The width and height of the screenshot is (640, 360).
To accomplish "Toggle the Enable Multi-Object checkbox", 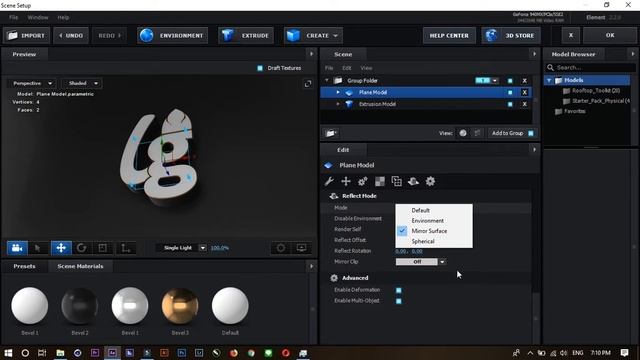I will coord(399,301).
